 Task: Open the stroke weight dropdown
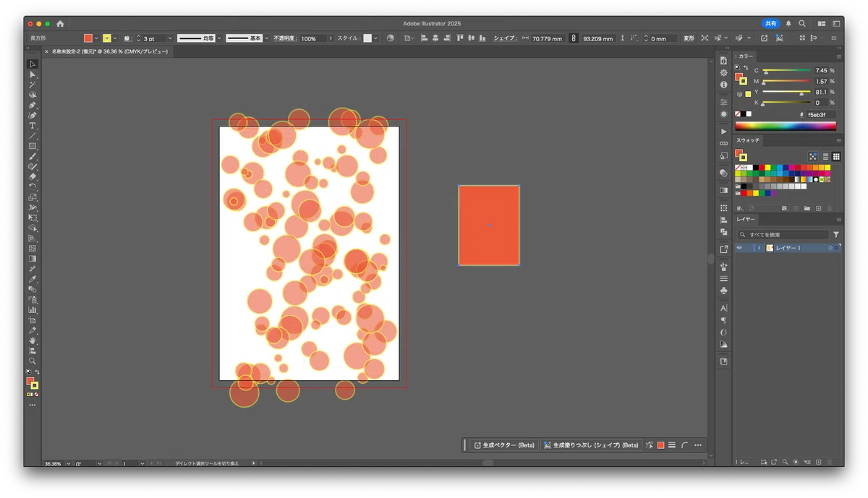(170, 38)
